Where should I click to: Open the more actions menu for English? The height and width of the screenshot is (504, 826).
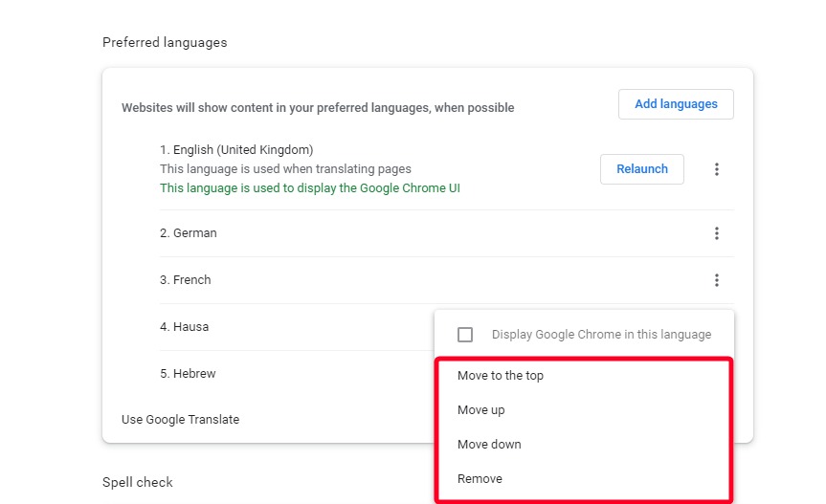[716, 169]
